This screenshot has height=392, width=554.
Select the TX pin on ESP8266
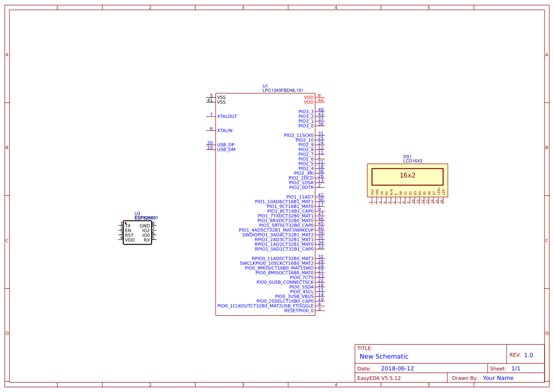click(x=127, y=226)
